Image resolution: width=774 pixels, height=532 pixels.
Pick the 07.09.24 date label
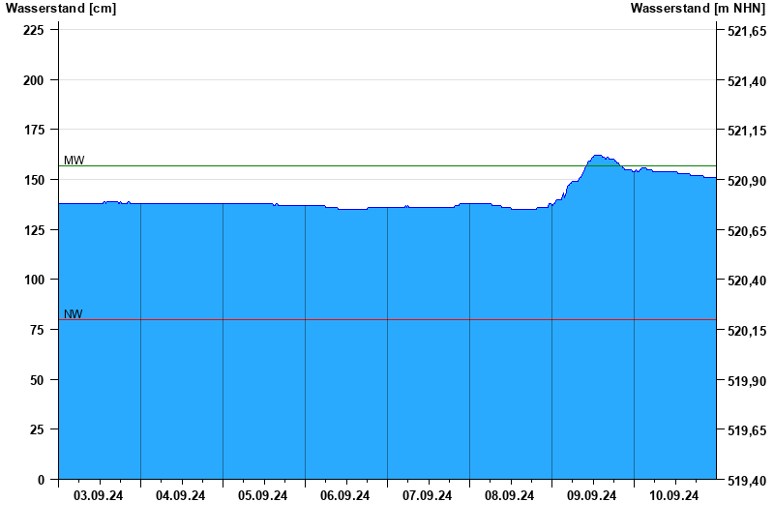[427, 495]
